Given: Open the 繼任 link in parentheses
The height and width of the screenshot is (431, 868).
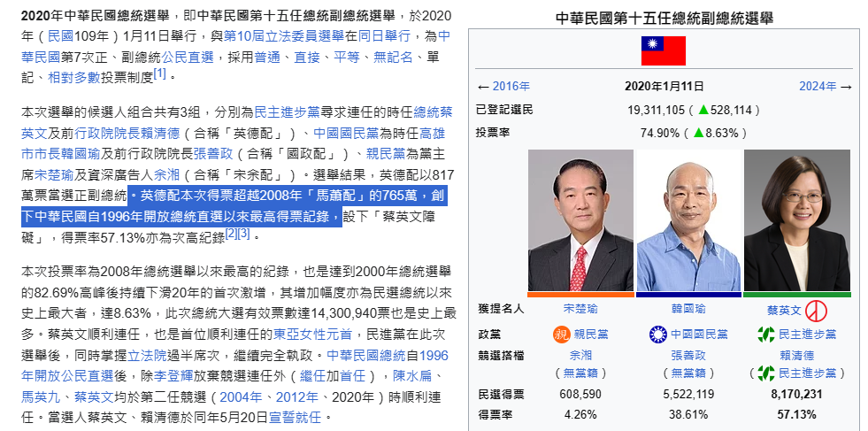Looking at the screenshot, I should 312,375.
